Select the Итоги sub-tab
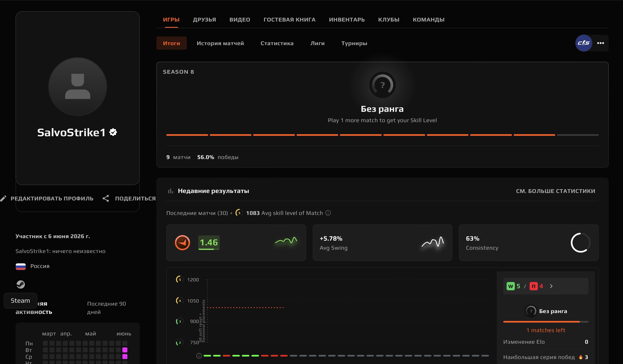The height and width of the screenshot is (364, 623). (171, 43)
